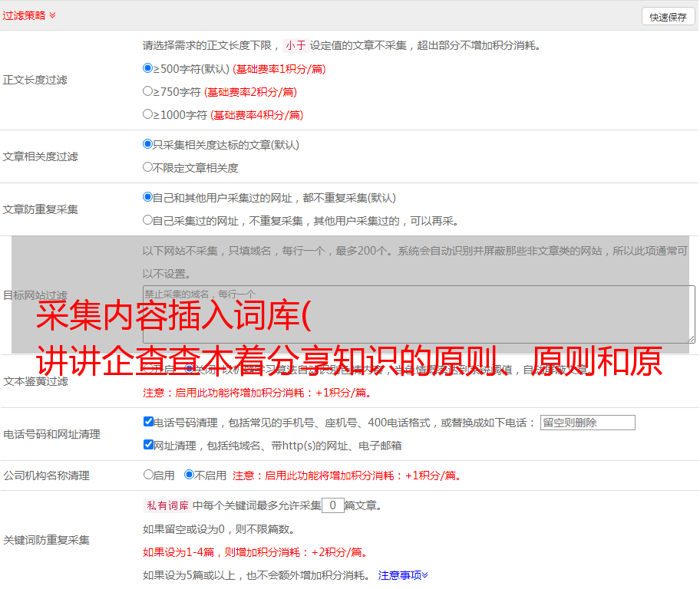Click the 文本鉴黄过滤 row label
This screenshot has height=589, width=700.
36,381
